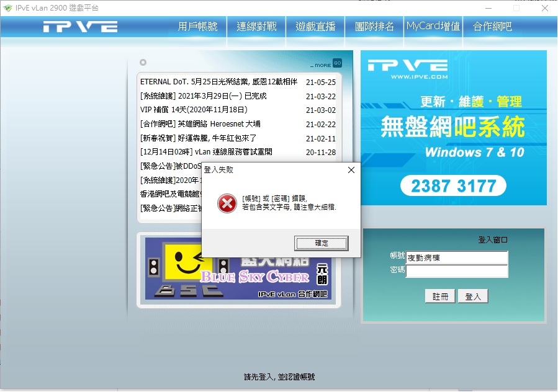Screen dimensions: 558x392
Task: Focus the 密碼 password input field
Action: point(457,272)
